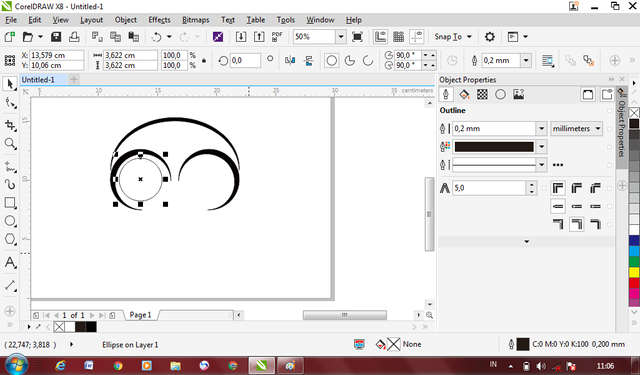
Task: Open the millimeters units dropdown
Action: pyautogui.click(x=576, y=129)
